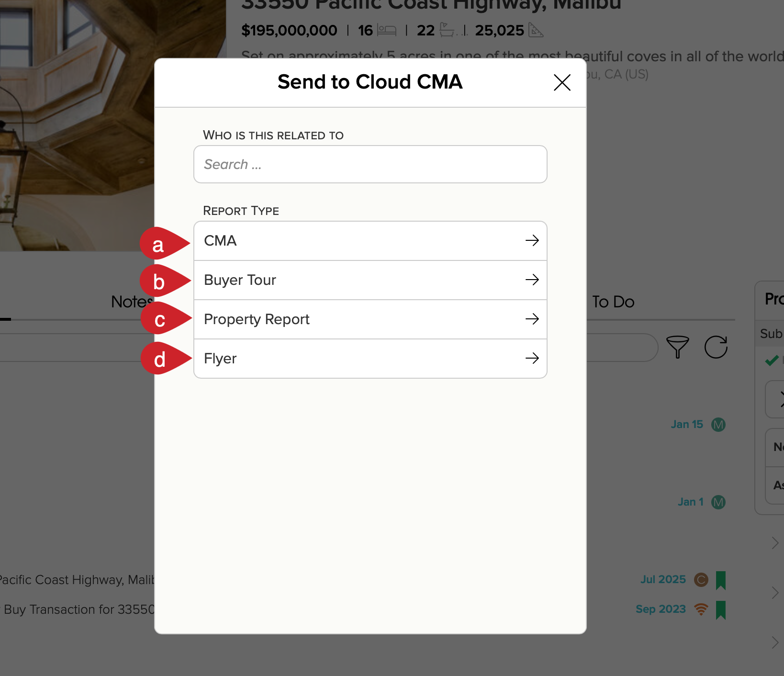Click the Jul 2025 date entry
This screenshot has height=676, width=784.
pos(663,580)
